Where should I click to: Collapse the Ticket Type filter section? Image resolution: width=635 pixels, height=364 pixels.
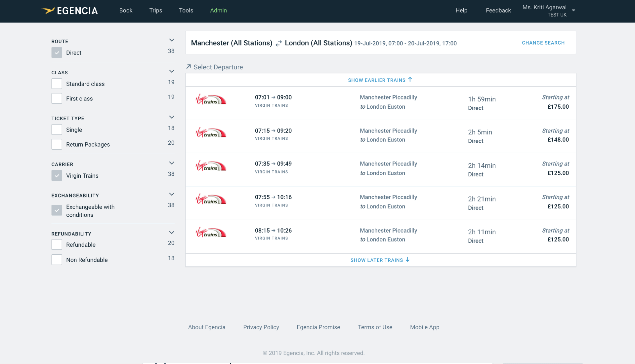pos(172,117)
